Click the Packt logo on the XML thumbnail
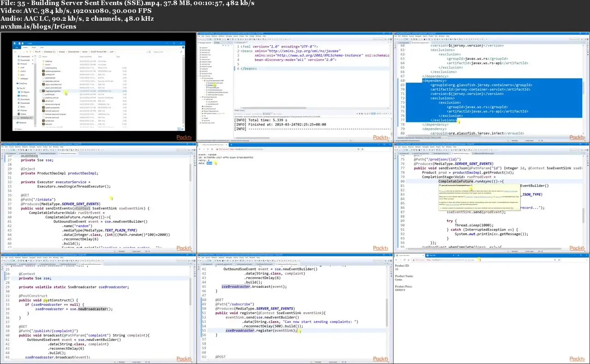 click(x=381, y=137)
